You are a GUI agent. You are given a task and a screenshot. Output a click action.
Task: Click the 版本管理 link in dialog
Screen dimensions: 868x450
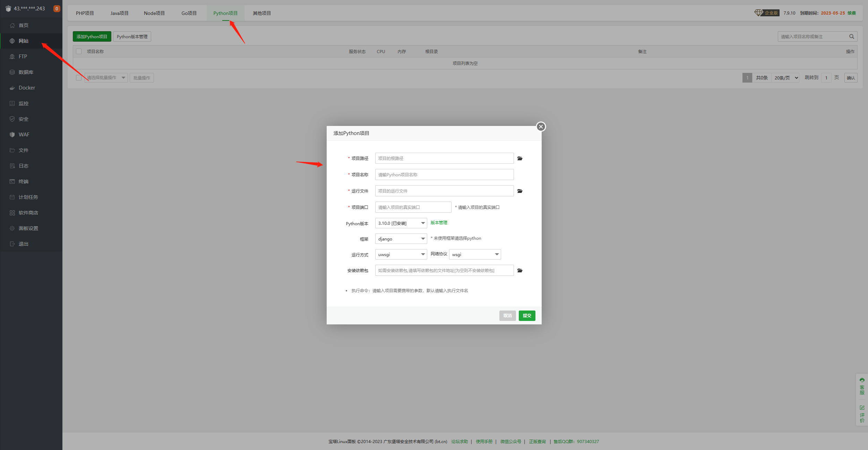(x=439, y=223)
